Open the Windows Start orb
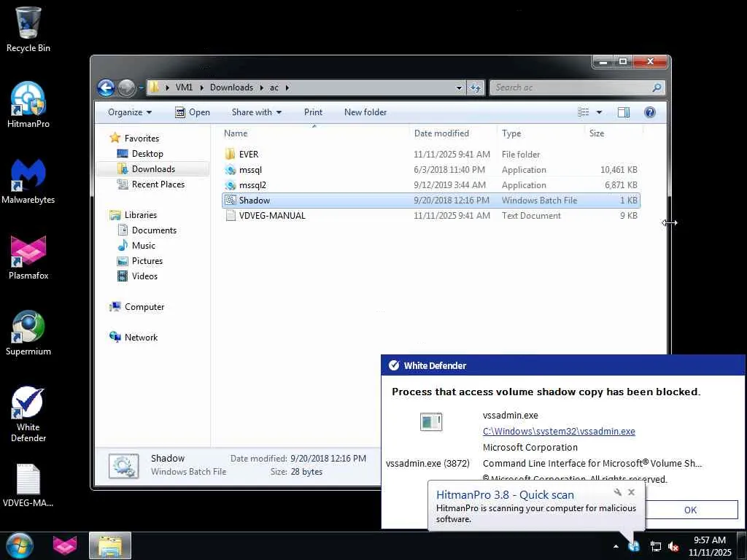The image size is (747, 560). [19, 545]
